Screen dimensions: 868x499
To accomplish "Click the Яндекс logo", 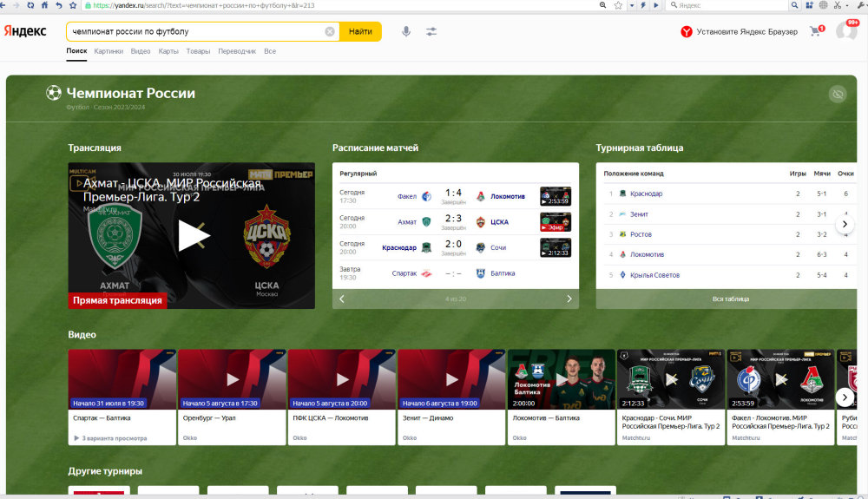I will (x=25, y=31).
